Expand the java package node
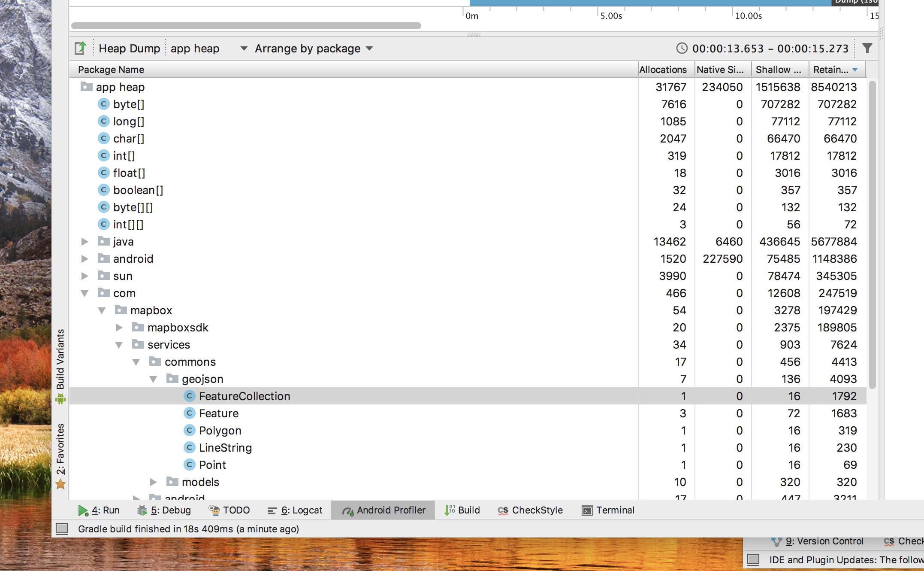 pyautogui.click(x=85, y=242)
